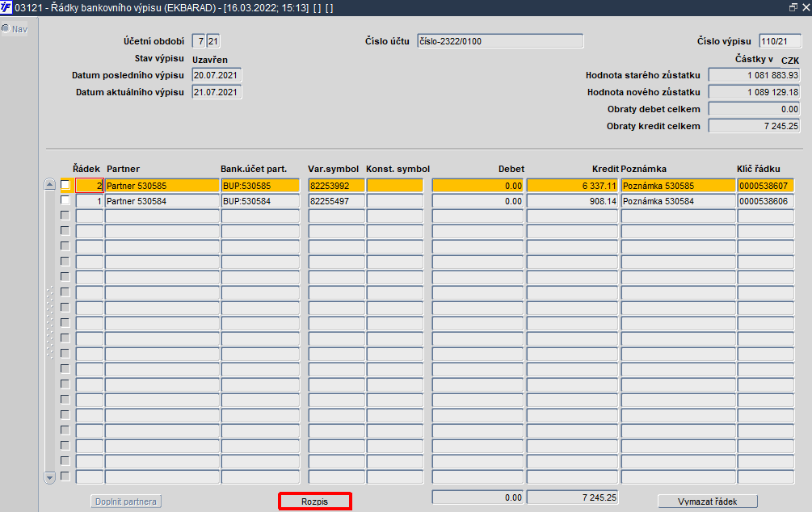Click the restore window icon
Screen dimensions: 812x512
pos(793,8)
